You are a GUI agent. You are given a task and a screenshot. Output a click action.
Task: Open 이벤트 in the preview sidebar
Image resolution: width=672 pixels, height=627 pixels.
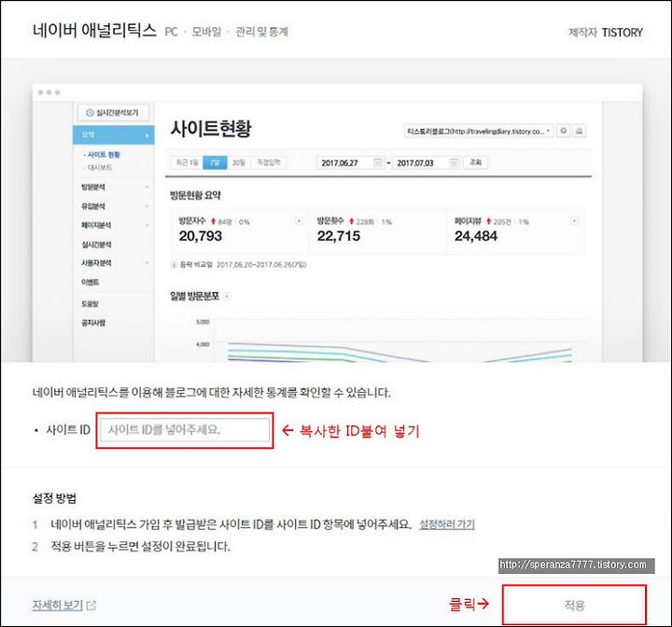pyautogui.click(x=90, y=282)
